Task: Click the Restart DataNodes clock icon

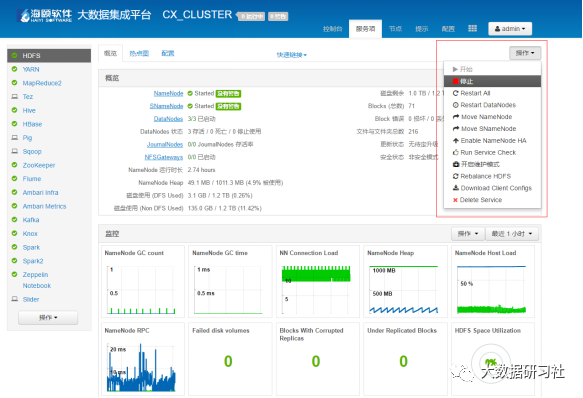Action: (x=455, y=105)
